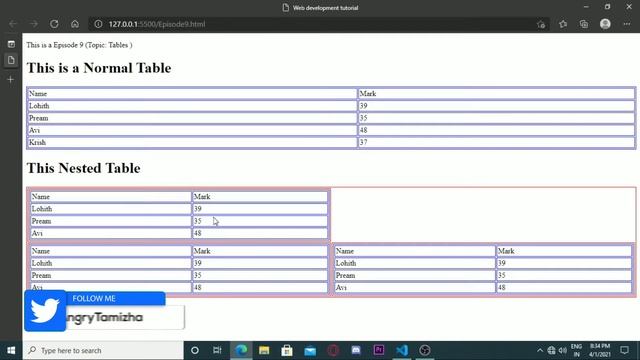Click the address bar URL field
Image resolution: width=640 pixels, height=360 pixels.
click(318, 24)
